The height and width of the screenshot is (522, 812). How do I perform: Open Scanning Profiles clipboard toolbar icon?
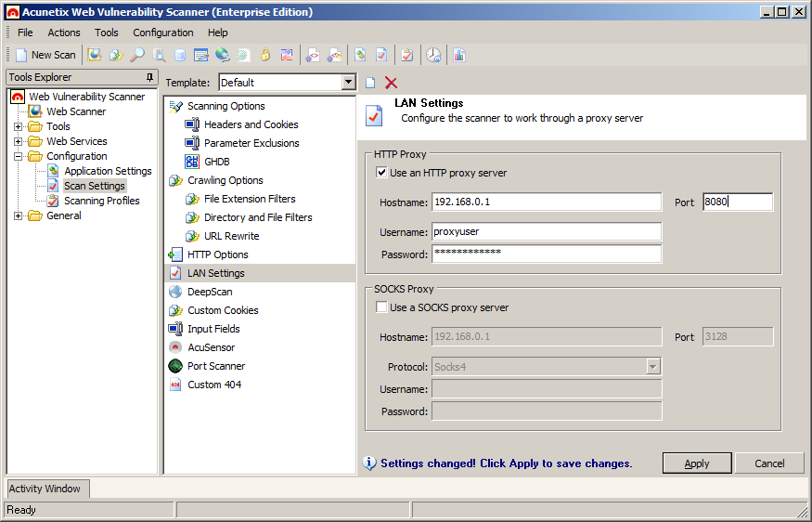pyautogui.click(x=407, y=55)
